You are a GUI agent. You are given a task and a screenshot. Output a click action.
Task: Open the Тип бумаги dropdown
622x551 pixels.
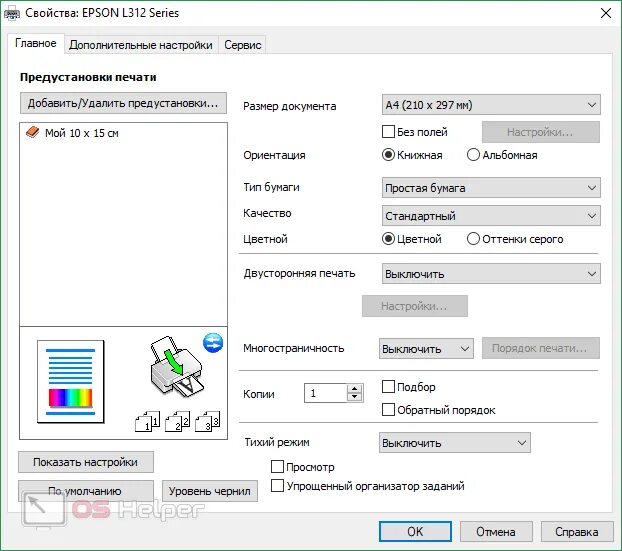click(x=491, y=188)
